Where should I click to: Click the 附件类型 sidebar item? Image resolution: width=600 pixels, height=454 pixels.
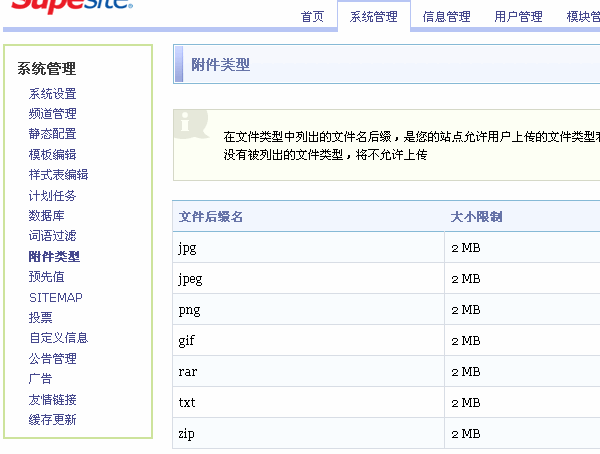coord(54,257)
